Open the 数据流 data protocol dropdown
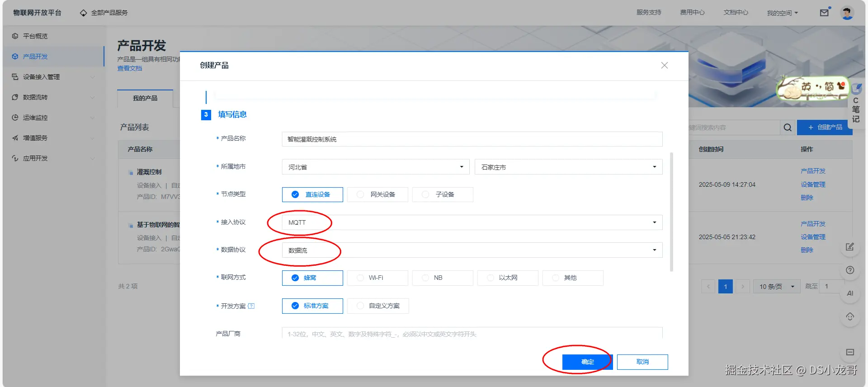 coord(472,250)
